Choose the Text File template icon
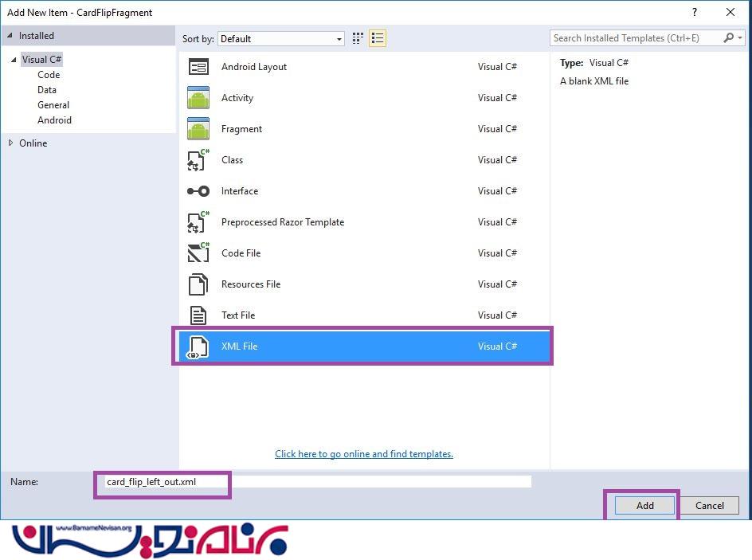This screenshot has height=560, width=752. (198, 315)
